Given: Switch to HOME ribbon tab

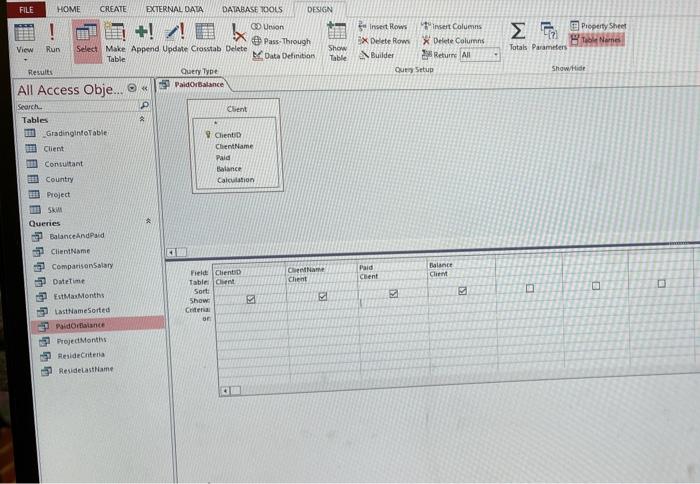Looking at the screenshot, I should point(69,9).
